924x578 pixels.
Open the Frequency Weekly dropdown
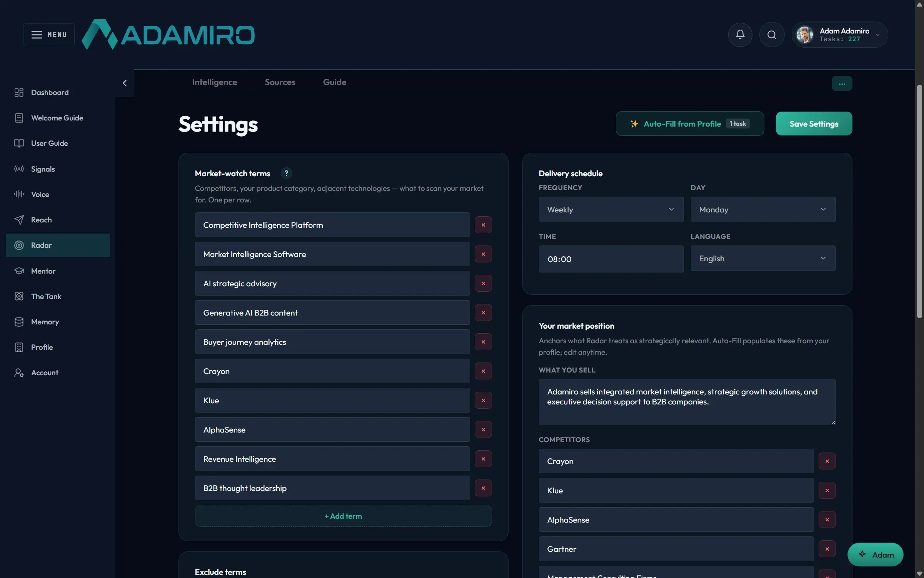611,209
